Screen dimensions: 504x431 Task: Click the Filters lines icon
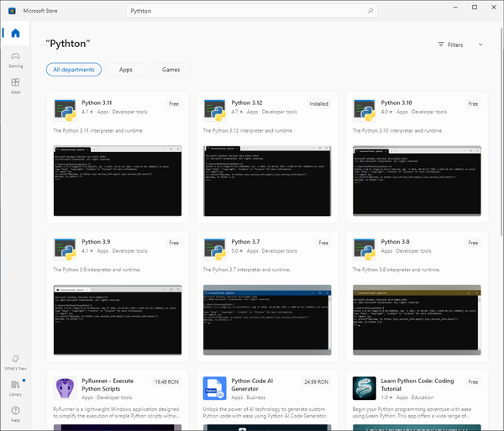click(x=441, y=45)
